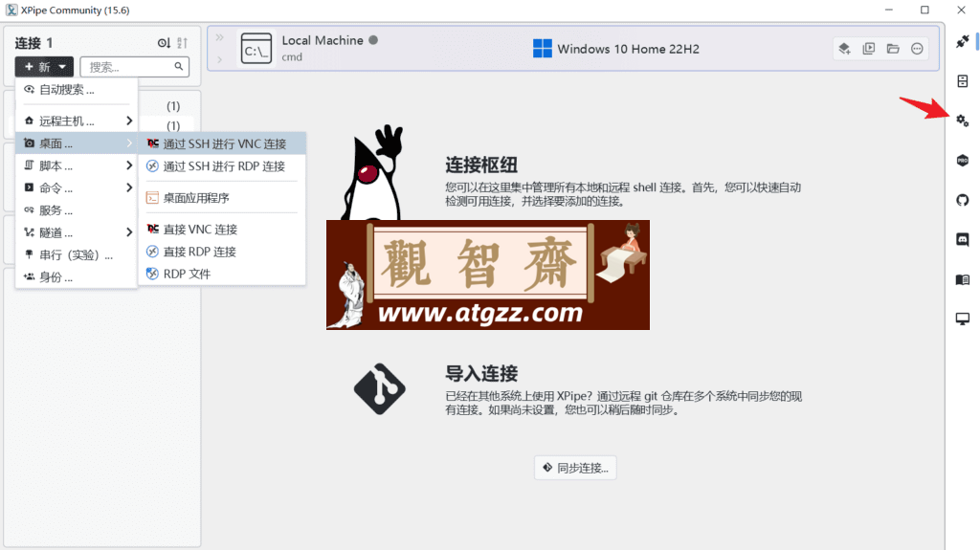The image size is (980, 550).
Task: Click the alphabetical sort order icon
Action: tap(182, 42)
